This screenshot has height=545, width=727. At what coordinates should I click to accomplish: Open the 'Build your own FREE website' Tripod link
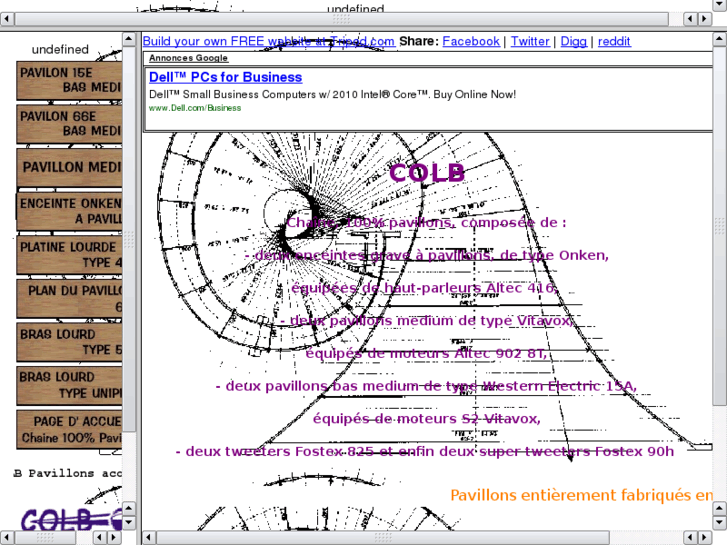point(268,41)
